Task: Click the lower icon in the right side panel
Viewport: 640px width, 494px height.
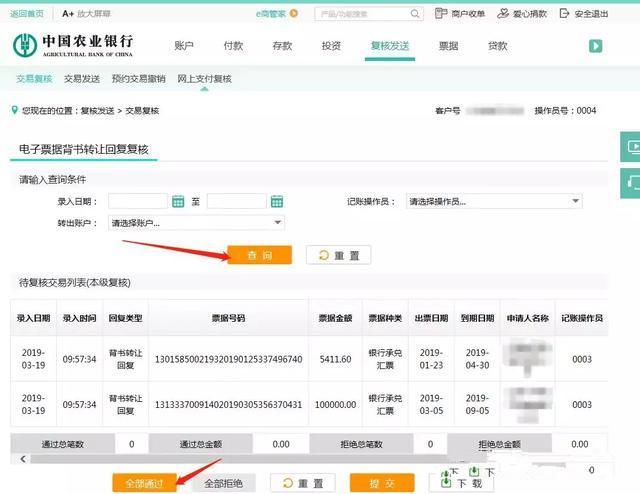Action: coord(631,184)
